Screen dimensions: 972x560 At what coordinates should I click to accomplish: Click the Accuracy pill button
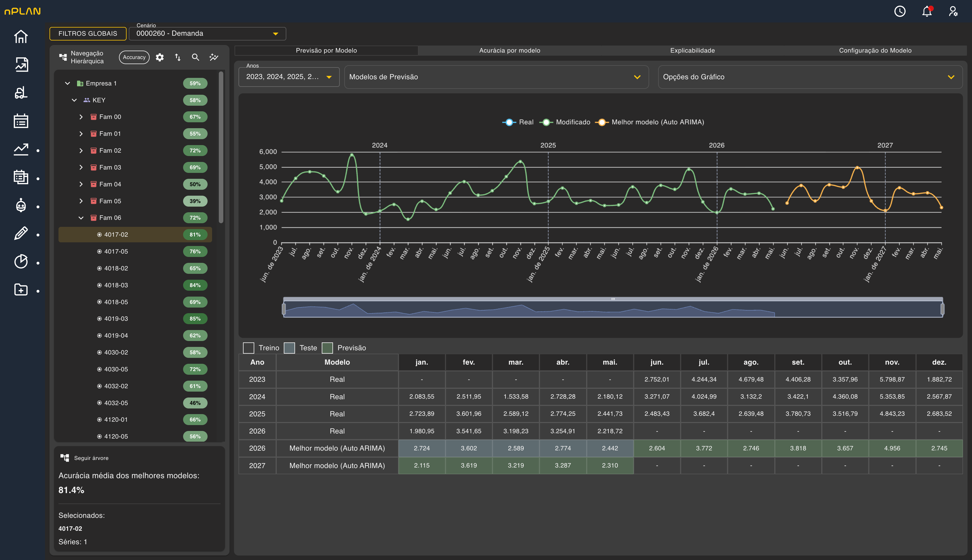tap(134, 57)
